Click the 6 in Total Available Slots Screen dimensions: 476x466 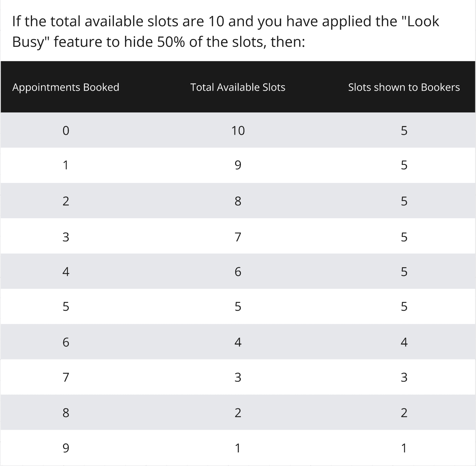(238, 271)
